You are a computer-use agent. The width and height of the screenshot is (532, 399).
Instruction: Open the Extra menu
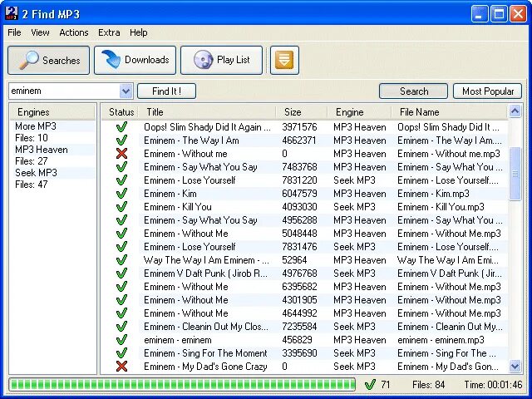click(x=109, y=32)
